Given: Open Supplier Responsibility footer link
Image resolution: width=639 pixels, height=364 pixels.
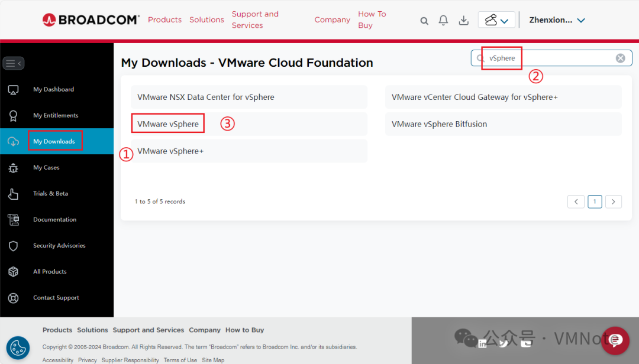Looking at the screenshot, I should pos(130,360).
